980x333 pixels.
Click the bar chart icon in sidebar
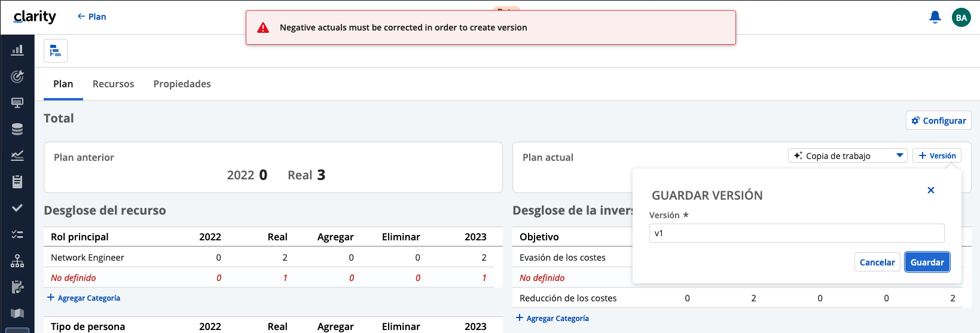[17, 50]
